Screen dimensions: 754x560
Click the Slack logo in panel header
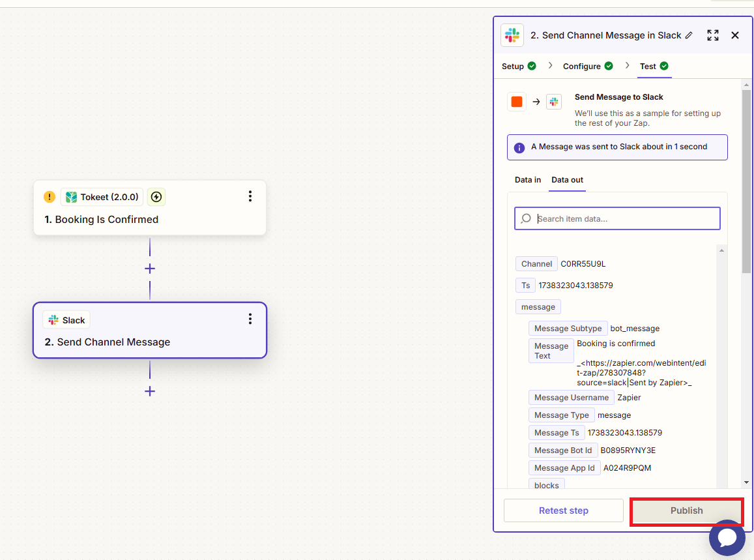tap(512, 35)
